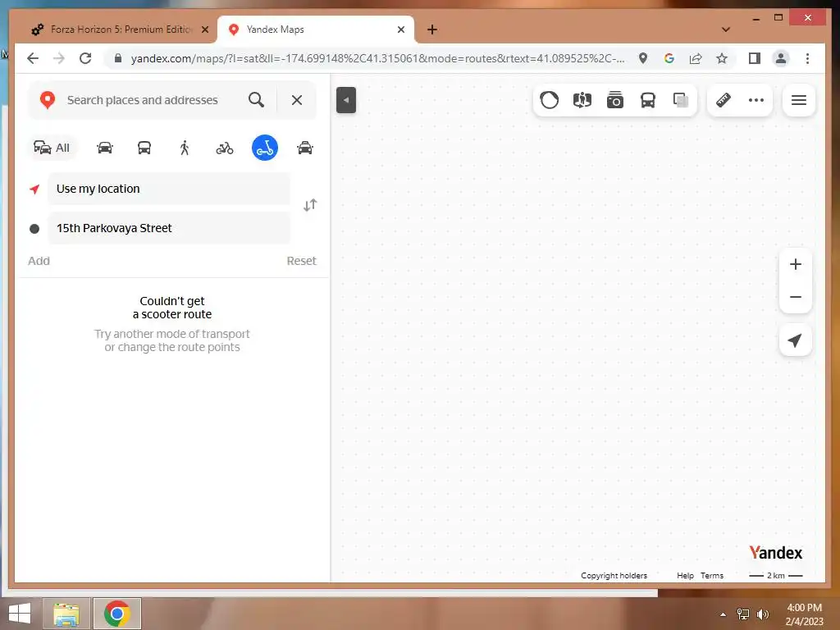Viewport: 840px width, 630px height.
Task: Select the All transport modes option
Action: tap(52, 148)
